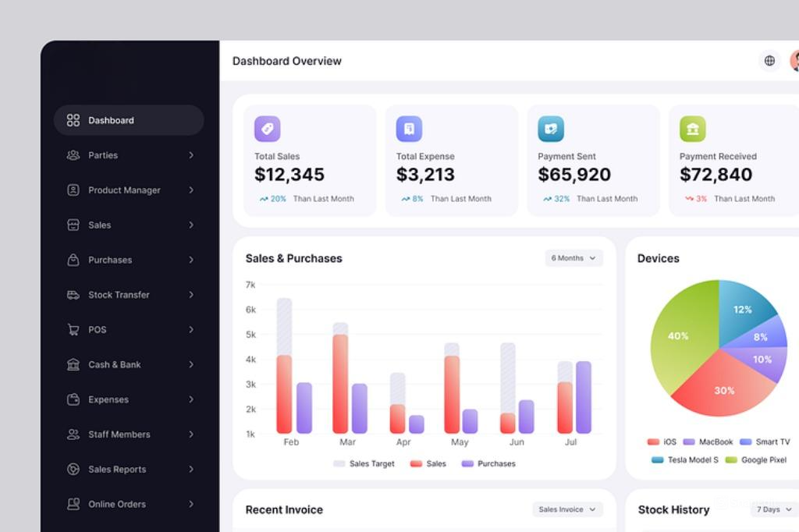
Task: Toggle the Google Pixel legend entry
Action: (x=756, y=460)
